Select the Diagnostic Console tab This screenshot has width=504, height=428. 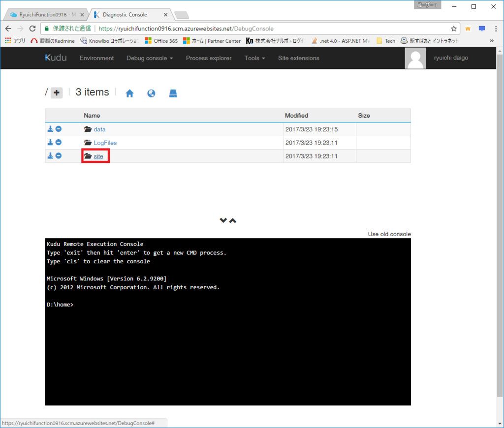(131, 15)
